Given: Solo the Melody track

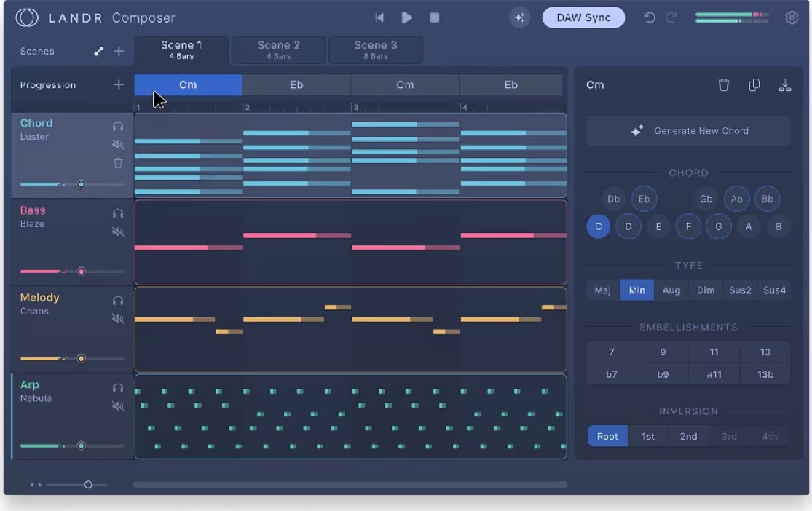Looking at the screenshot, I should (x=118, y=301).
